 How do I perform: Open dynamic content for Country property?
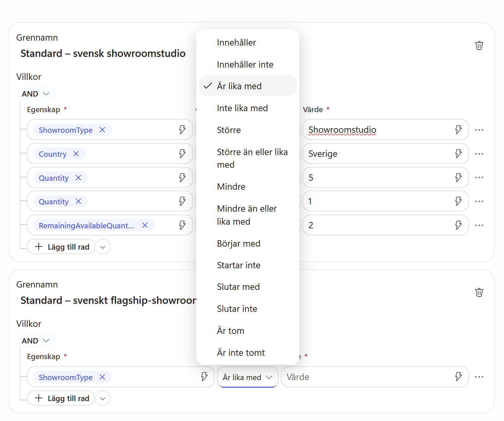point(182,153)
